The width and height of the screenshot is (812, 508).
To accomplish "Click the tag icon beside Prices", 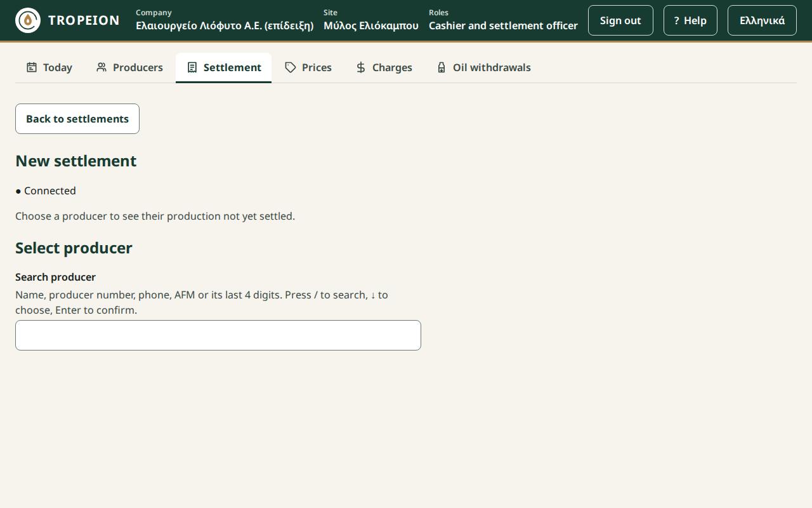I will coord(291,67).
